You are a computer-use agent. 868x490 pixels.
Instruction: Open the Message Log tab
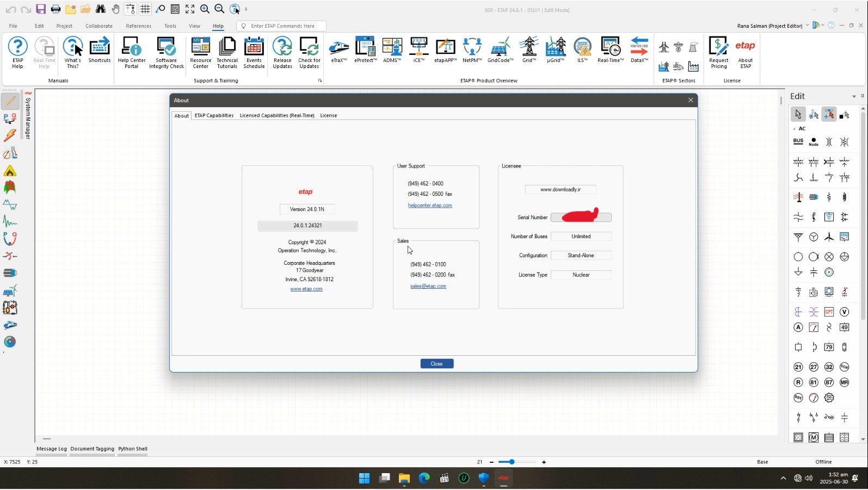[x=52, y=449]
